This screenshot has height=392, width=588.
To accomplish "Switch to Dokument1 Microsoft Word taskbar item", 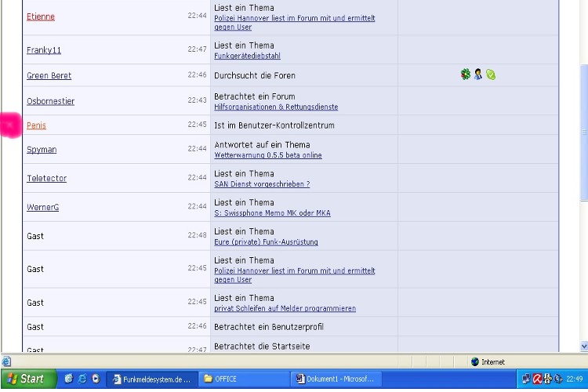I will click(x=335, y=379).
